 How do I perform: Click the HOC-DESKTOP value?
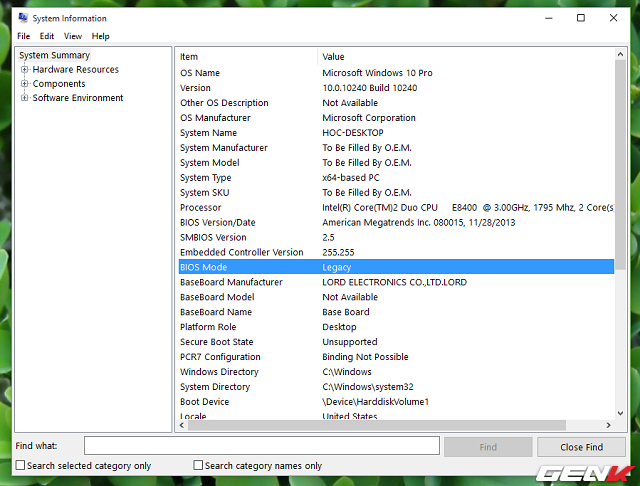(x=353, y=133)
